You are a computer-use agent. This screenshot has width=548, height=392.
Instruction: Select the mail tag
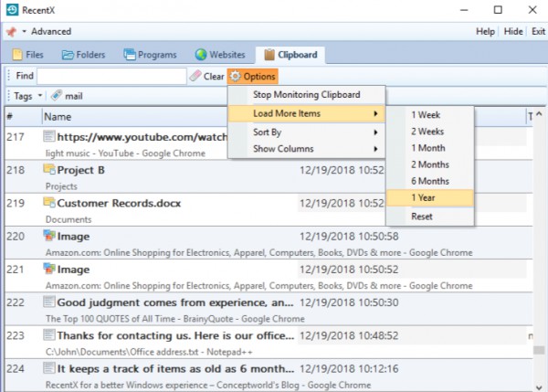74,96
